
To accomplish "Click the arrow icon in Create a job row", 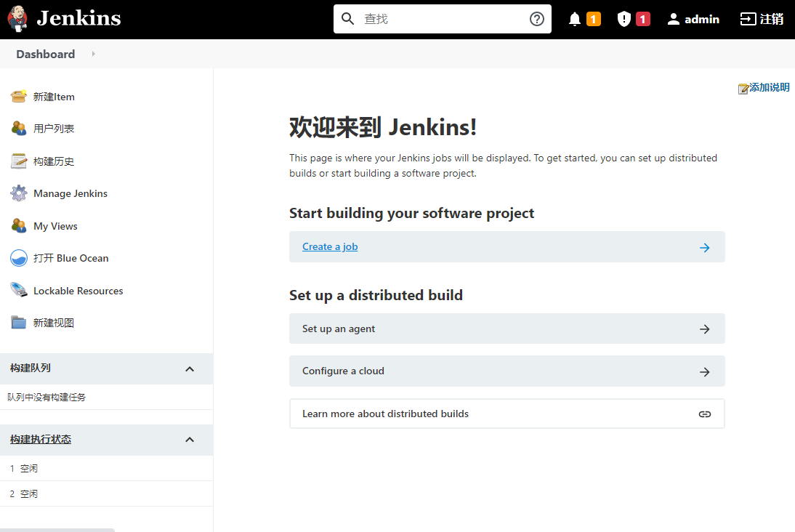I will click(704, 248).
